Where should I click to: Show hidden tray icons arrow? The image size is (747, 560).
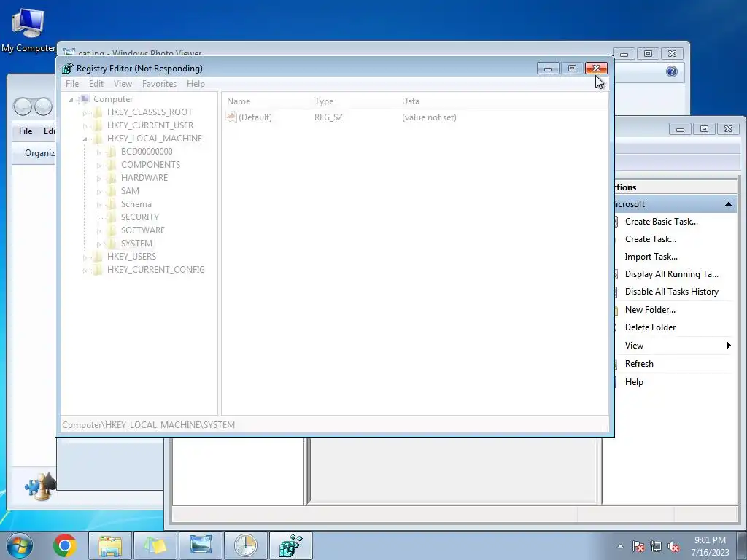click(620, 547)
